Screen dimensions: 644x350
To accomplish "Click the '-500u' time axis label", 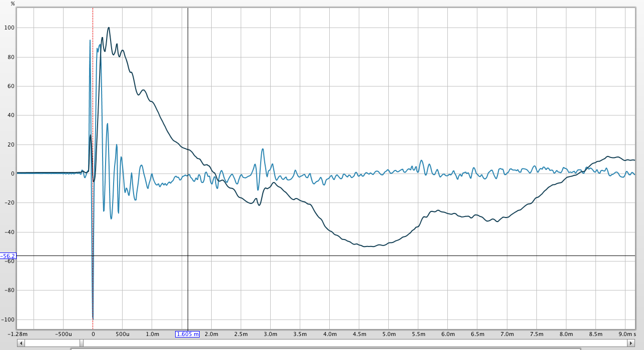I will (x=64, y=334).
